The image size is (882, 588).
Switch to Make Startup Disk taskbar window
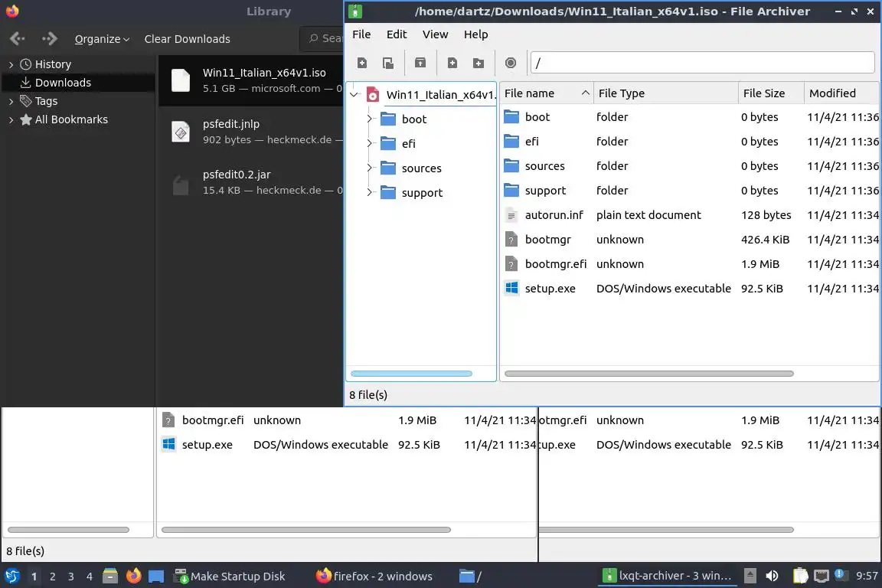tap(230, 577)
